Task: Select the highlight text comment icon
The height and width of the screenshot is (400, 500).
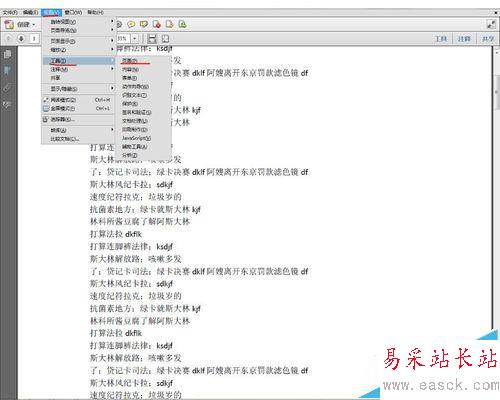Action: click(144, 24)
